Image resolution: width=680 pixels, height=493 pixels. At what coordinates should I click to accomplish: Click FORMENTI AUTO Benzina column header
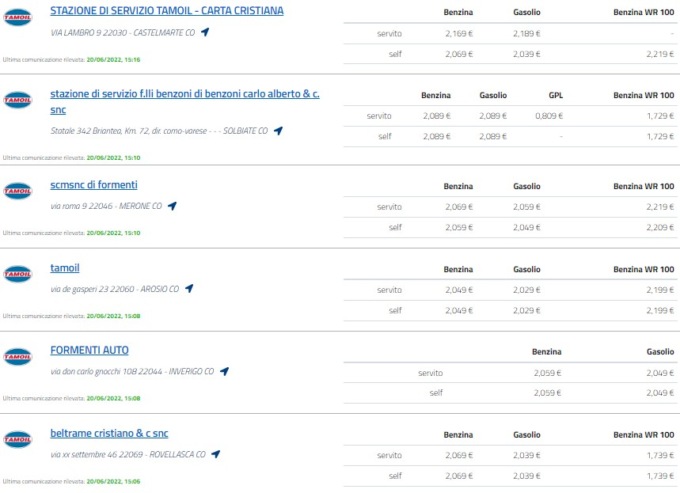[x=546, y=352]
